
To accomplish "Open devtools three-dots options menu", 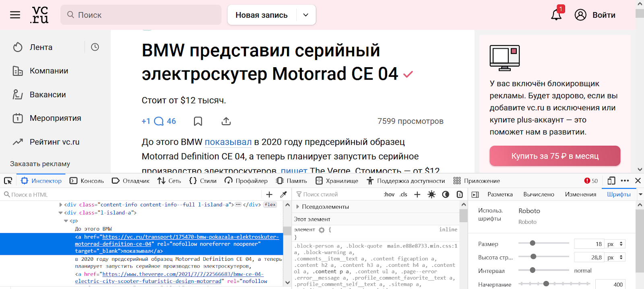I will 625,181.
